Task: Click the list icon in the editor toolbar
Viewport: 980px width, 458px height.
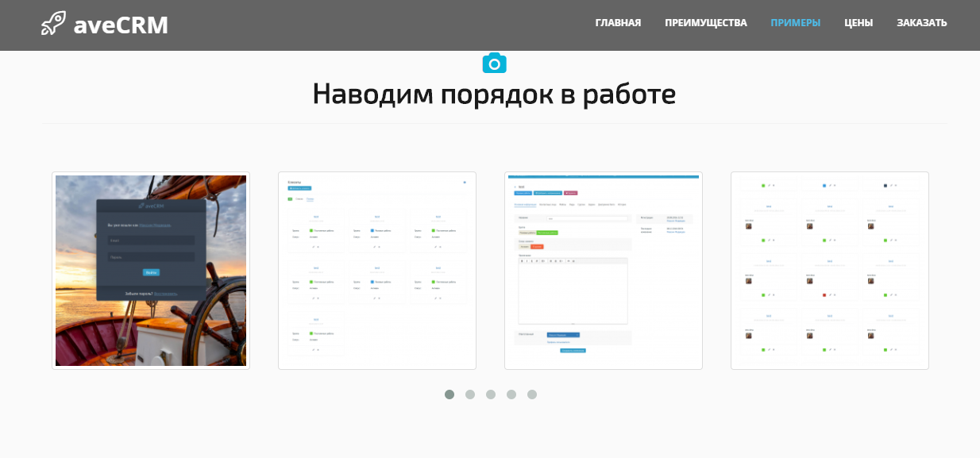Action: (x=550, y=260)
